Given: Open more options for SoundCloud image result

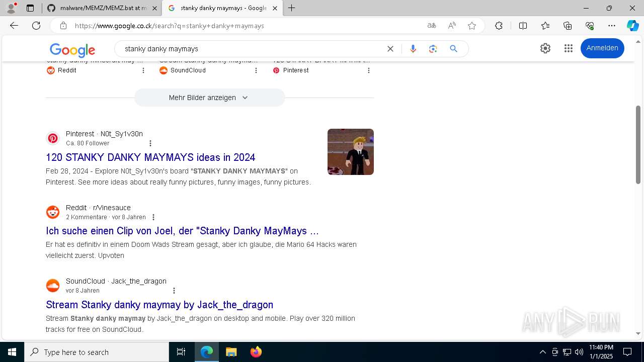Looking at the screenshot, I should [256, 70].
